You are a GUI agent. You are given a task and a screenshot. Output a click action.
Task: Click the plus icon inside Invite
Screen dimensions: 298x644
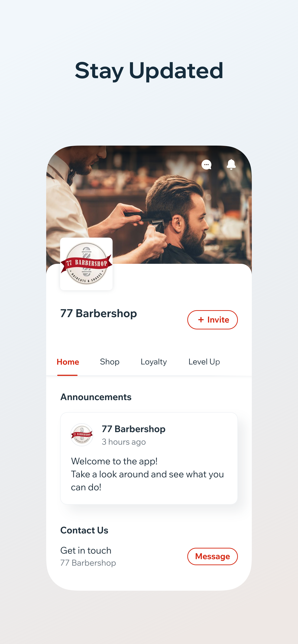tap(201, 319)
